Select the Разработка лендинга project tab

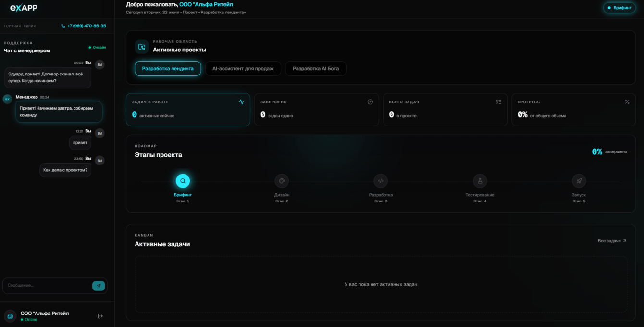tap(168, 68)
